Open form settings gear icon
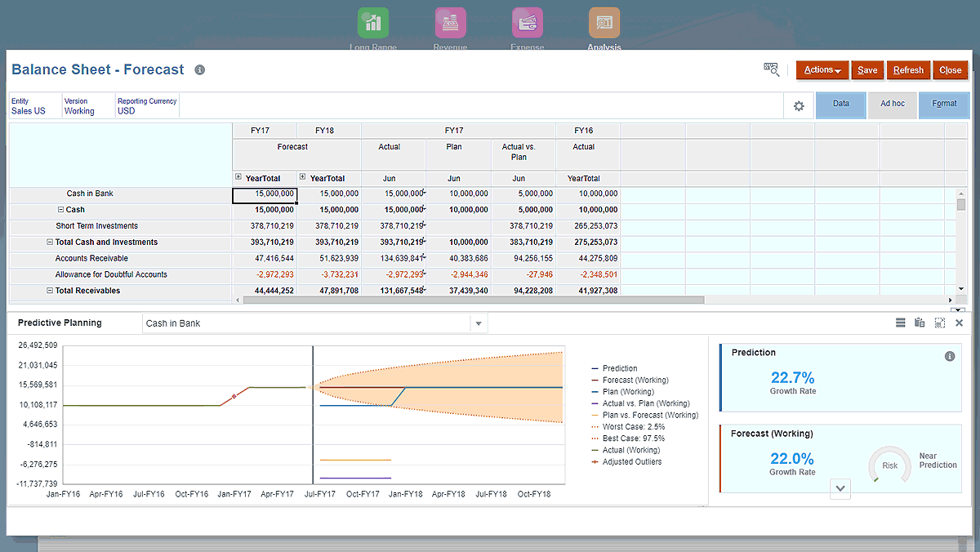 (799, 106)
